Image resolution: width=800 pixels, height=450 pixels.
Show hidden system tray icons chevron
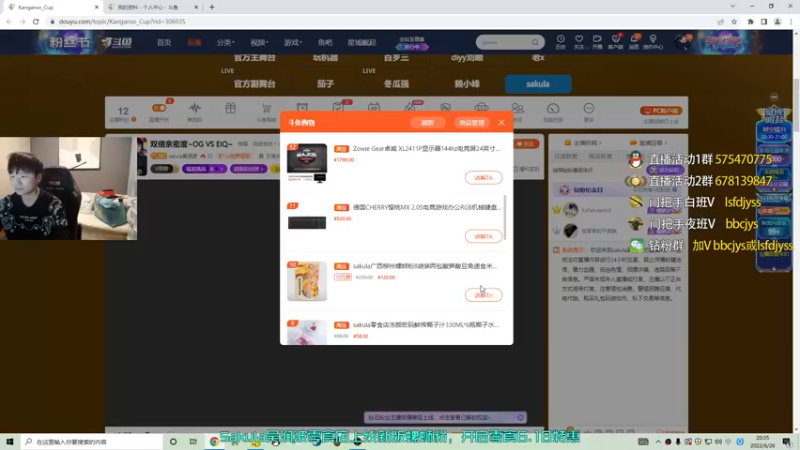point(658,441)
